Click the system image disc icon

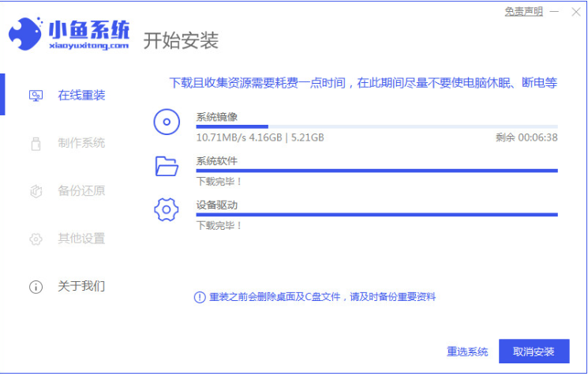click(166, 122)
